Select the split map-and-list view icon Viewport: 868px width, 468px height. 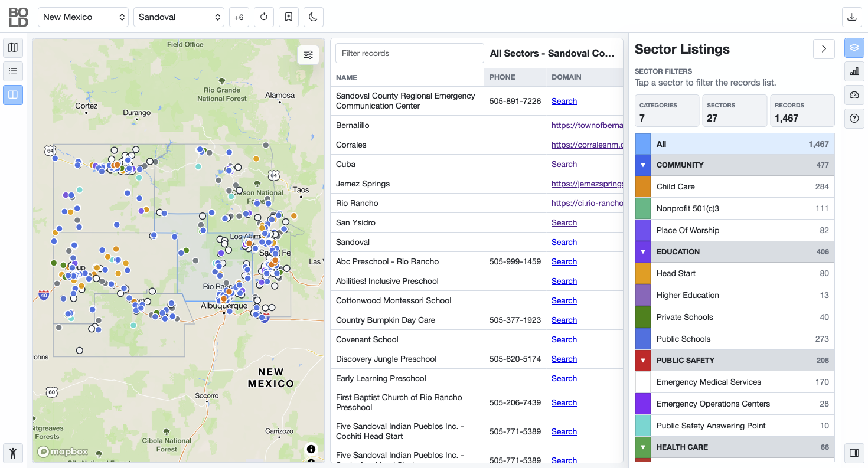pyautogui.click(x=13, y=94)
